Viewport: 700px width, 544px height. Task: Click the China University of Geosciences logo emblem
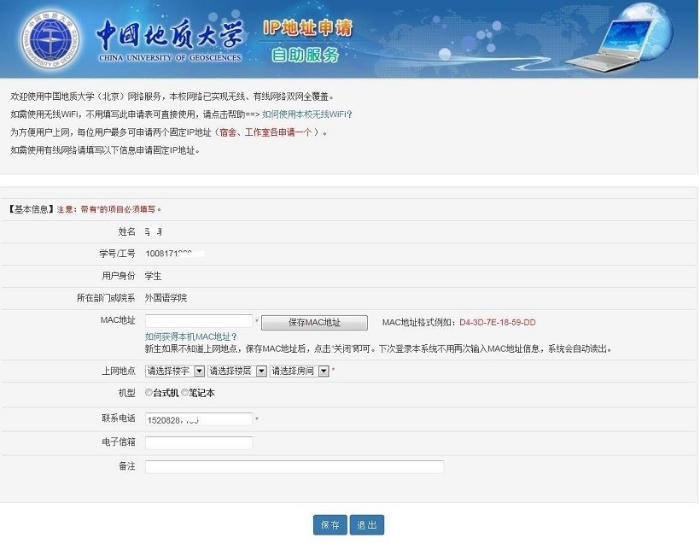tap(50, 40)
